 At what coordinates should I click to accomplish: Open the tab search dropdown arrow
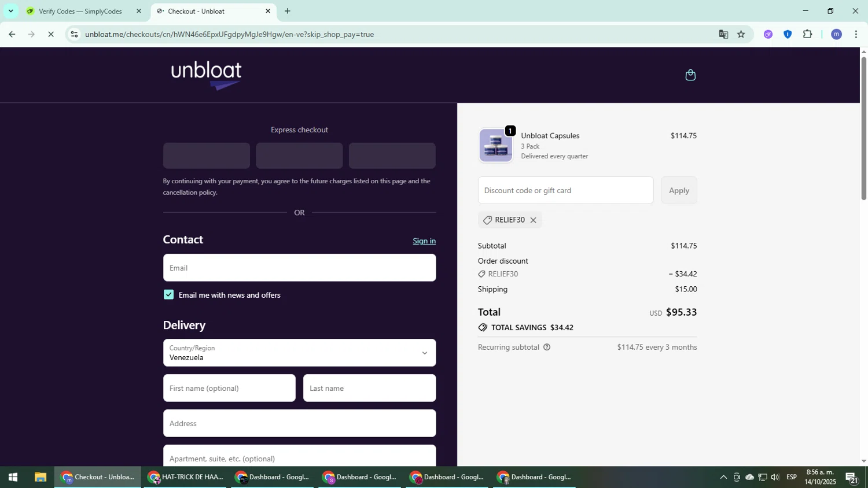coord(10,11)
